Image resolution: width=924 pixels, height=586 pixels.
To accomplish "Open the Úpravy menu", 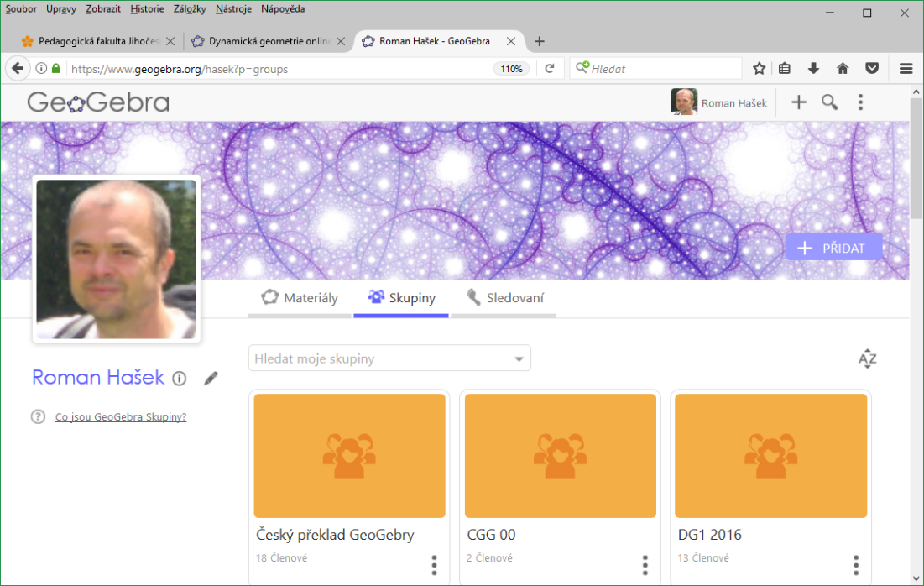I will pyautogui.click(x=61, y=9).
